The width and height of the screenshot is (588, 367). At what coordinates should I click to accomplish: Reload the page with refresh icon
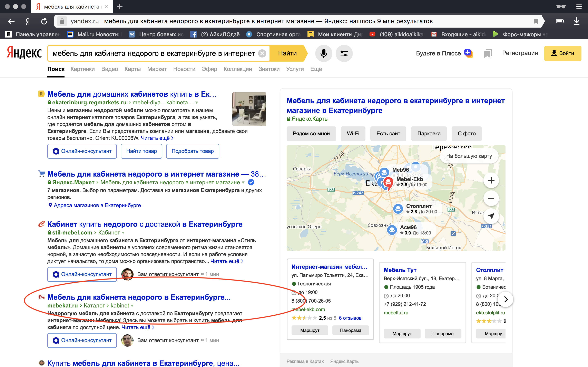click(x=44, y=21)
